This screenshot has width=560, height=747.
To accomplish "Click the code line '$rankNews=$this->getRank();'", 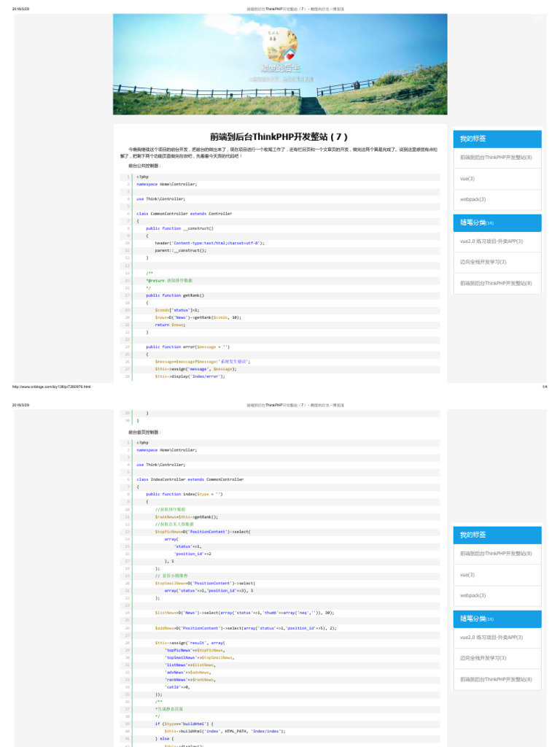I will pos(186,517).
